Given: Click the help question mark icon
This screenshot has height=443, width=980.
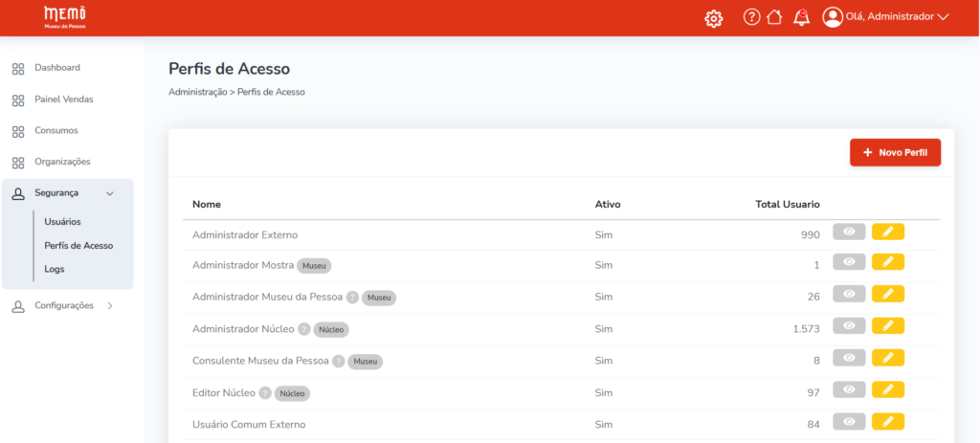Looking at the screenshot, I should [x=751, y=17].
